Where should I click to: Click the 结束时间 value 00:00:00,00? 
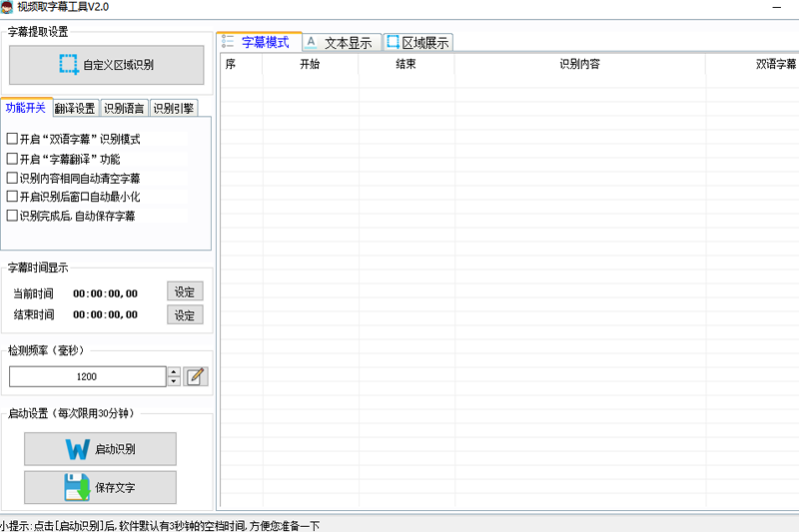tap(105, 314)
